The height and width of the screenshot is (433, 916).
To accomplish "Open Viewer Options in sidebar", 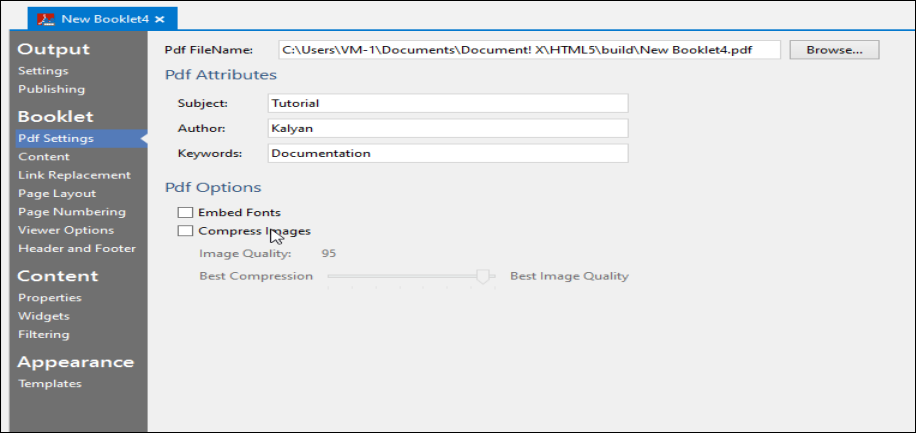I will pos(66,230).
